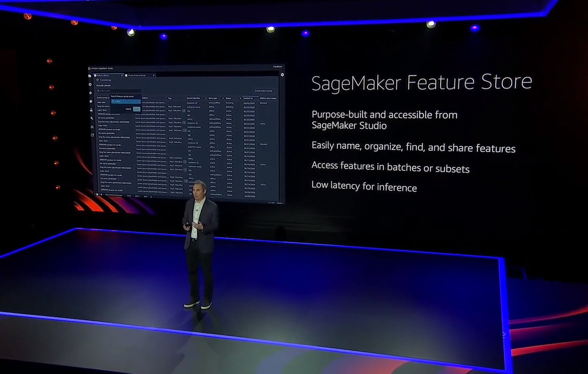Open the Store type column filter arrow
588x374 pixels.
coord(223,98)
